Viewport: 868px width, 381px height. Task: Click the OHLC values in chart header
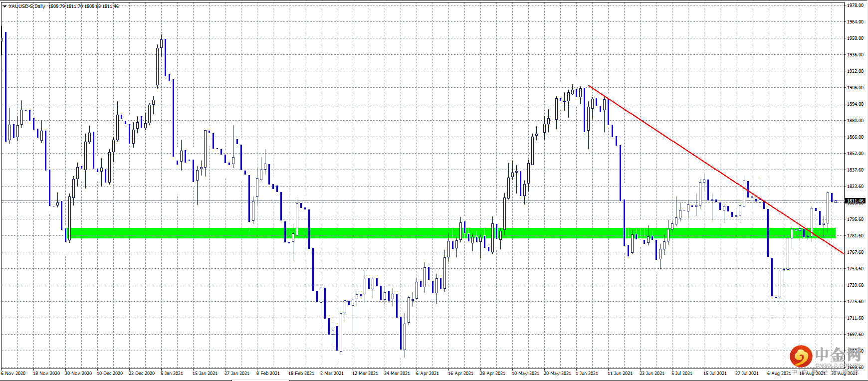point(84,6)
